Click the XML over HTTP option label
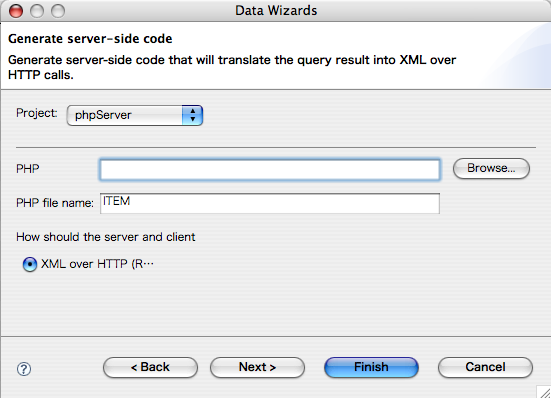Image resolution: width=551 pixels, height=398 pixels. tap(97, 264)
